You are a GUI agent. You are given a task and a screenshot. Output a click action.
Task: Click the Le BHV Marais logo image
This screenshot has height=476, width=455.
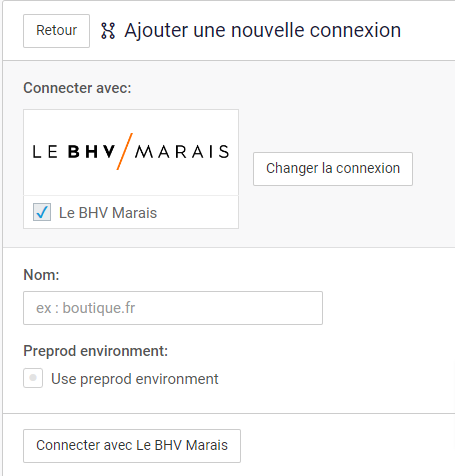[131, 152]
